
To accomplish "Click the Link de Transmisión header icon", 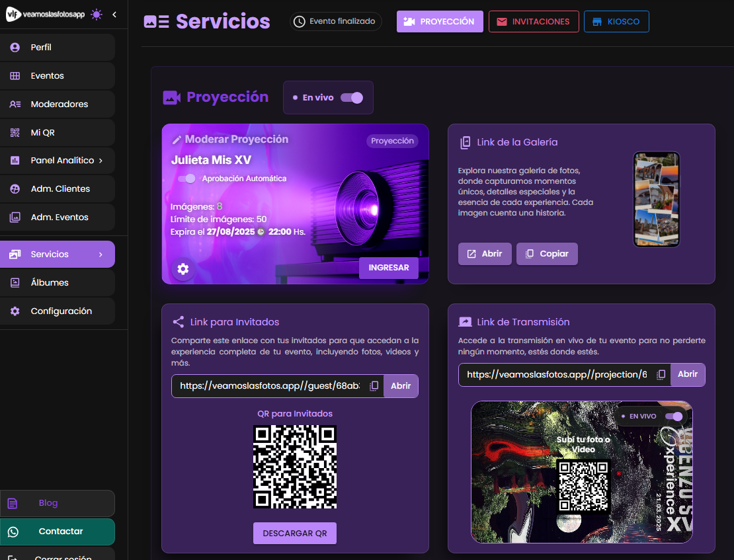I will click(x=465, y=322).
